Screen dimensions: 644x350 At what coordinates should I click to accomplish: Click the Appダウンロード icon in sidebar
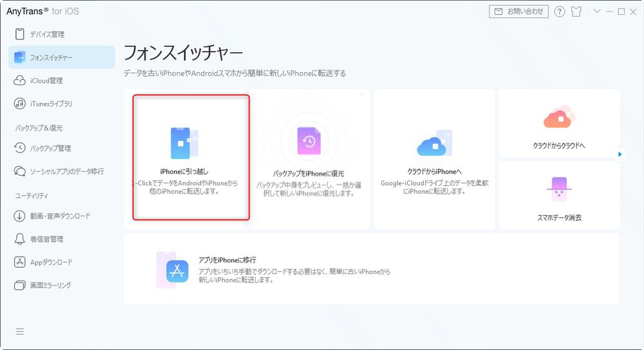[x=19, y=262]
